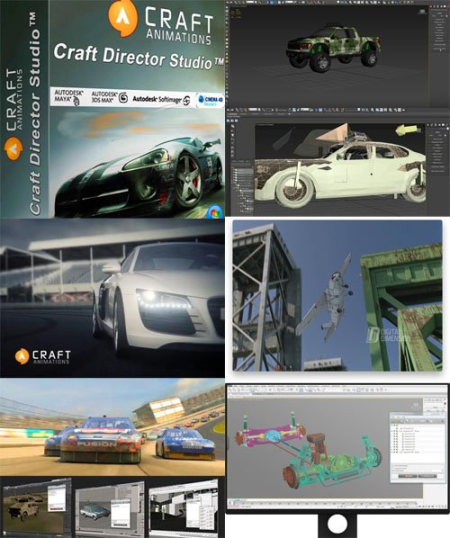Select the Autodesk 3ds Max badge
The image size is (450, 538).
pyautogui.click(x=110, y=98)
